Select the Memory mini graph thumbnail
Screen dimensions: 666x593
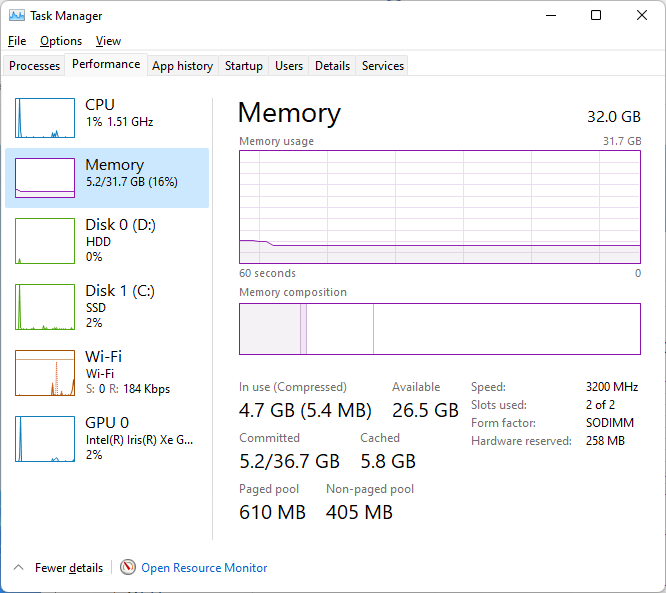45,178
